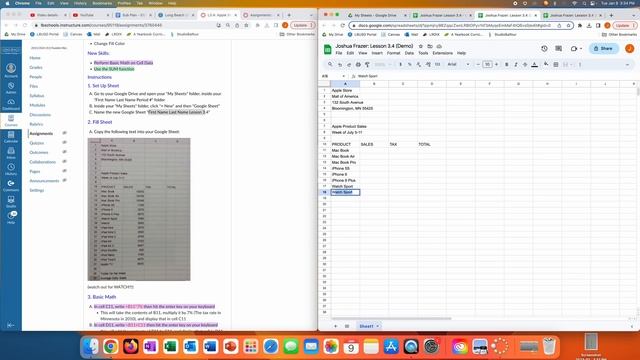Open the Trash in the Dock

(x=549, y=346)
